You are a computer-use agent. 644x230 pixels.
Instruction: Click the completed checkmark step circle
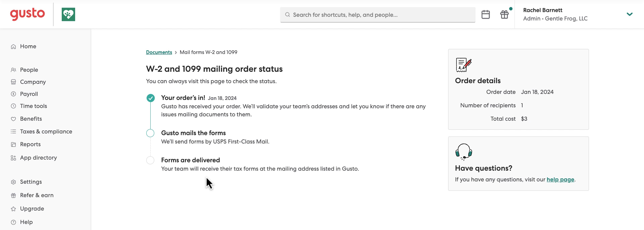pyautogui.click(x=151, y=98)
